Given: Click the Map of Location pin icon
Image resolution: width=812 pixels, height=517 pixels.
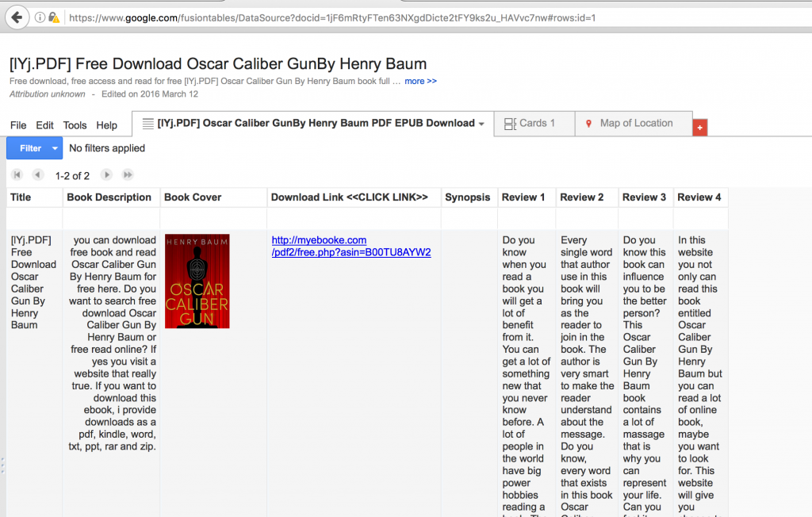Looking at the screenshot, I should 588,124.
